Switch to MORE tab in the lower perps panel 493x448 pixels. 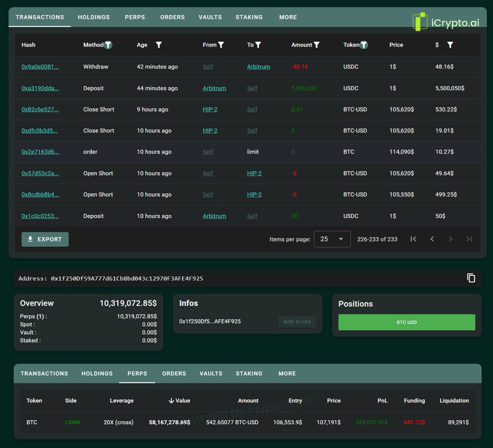click(287, 374)
